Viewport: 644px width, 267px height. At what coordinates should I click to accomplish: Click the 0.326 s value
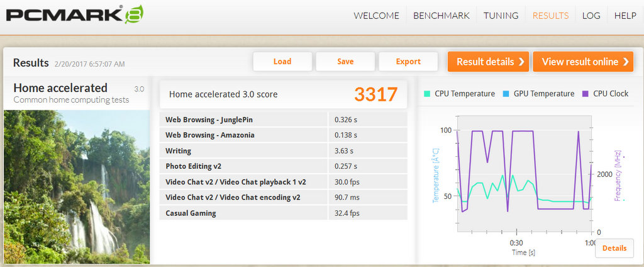(x=346, y=120)
